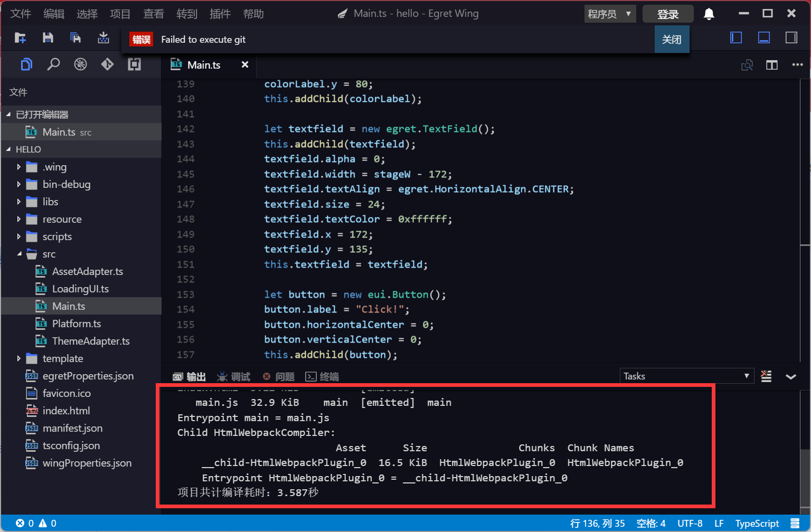
Task: Open tsconfig.json in file tree
Action: coord(71,445)
